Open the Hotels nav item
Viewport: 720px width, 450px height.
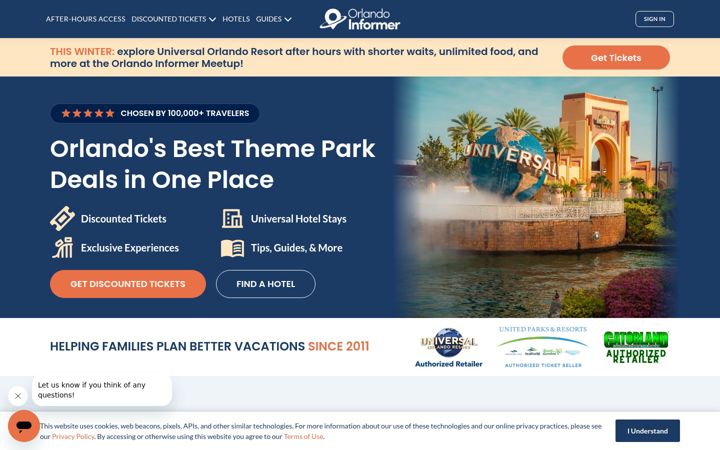(236, 19)
